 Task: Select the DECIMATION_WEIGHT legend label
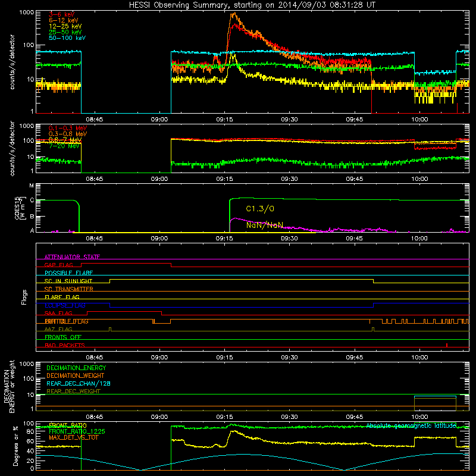76,375
